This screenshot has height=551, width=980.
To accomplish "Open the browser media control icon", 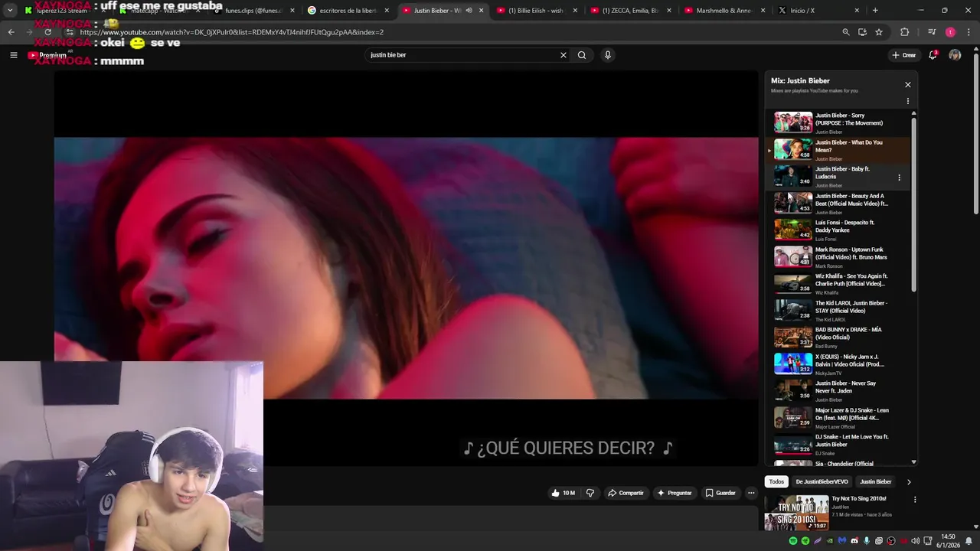I will coord(932,32).
